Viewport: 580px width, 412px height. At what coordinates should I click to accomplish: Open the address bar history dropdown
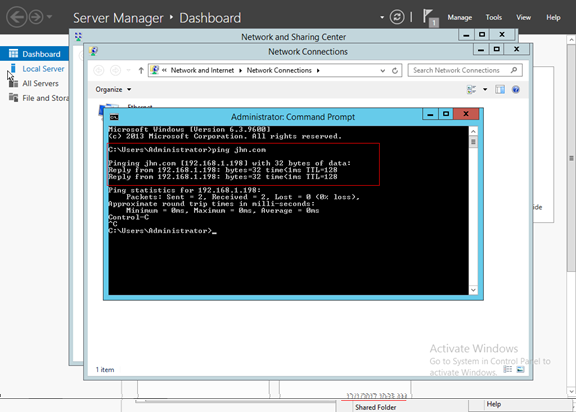382,71
